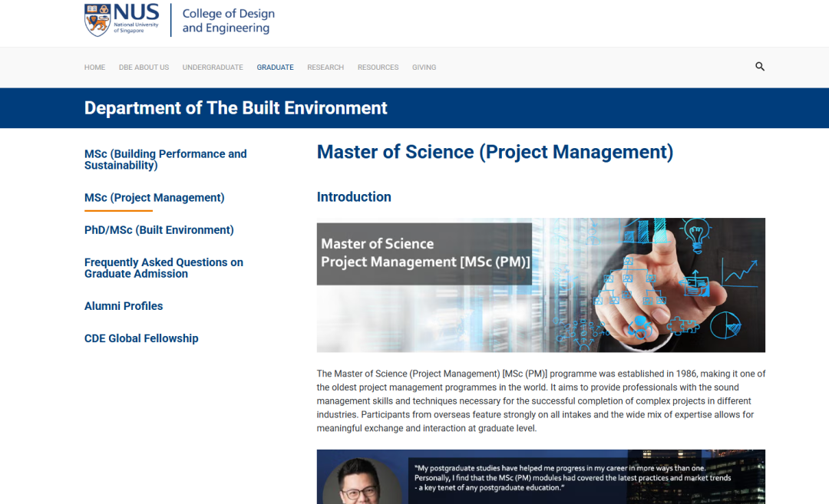Open the UNDERGRADUATE menu

(x=213, y=68)
